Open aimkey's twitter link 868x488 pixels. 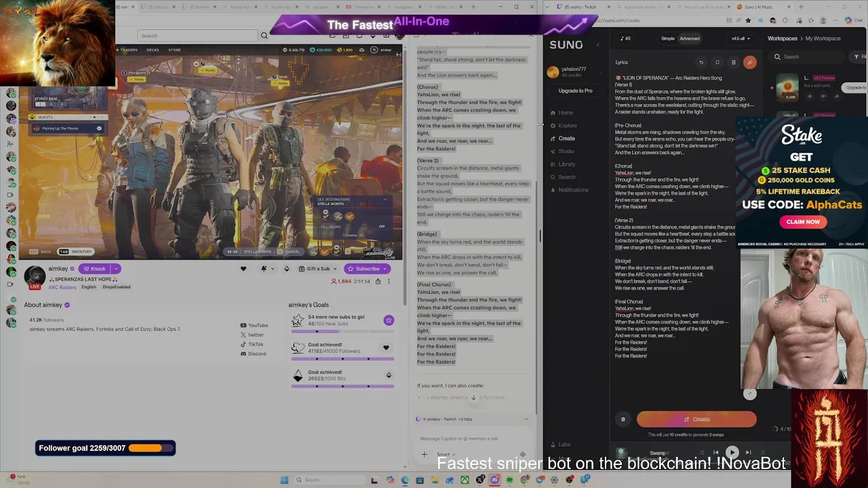tap(252, 335)
